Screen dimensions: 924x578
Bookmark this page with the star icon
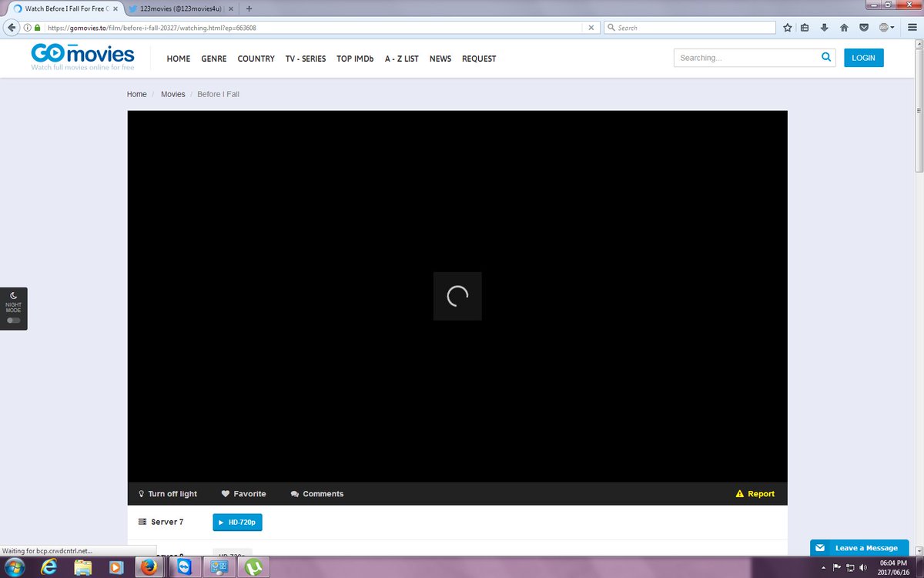click(x=788, y=28)
